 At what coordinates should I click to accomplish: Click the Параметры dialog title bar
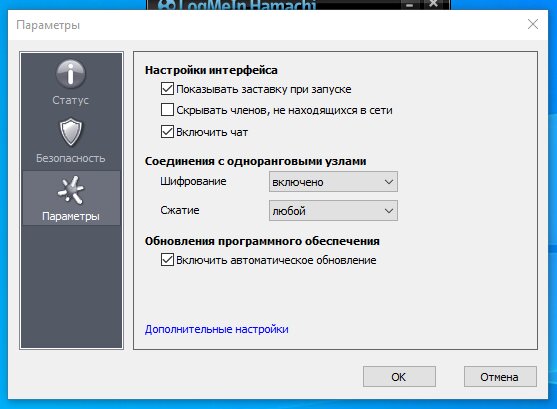pos(266,25)
